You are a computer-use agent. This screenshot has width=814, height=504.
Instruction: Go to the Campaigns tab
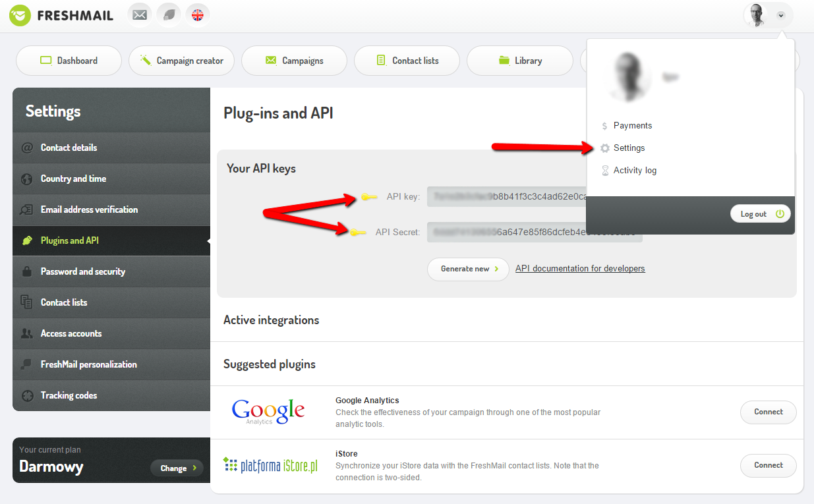294,61
